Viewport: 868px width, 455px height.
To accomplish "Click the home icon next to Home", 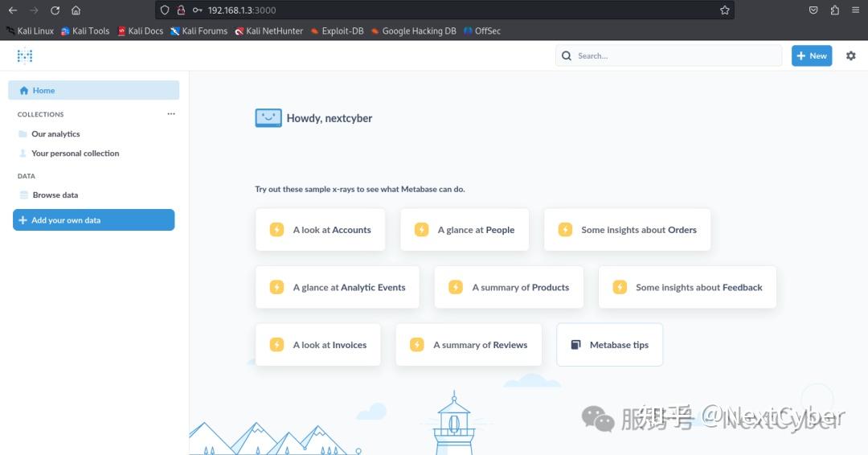I will click(24, 90).
